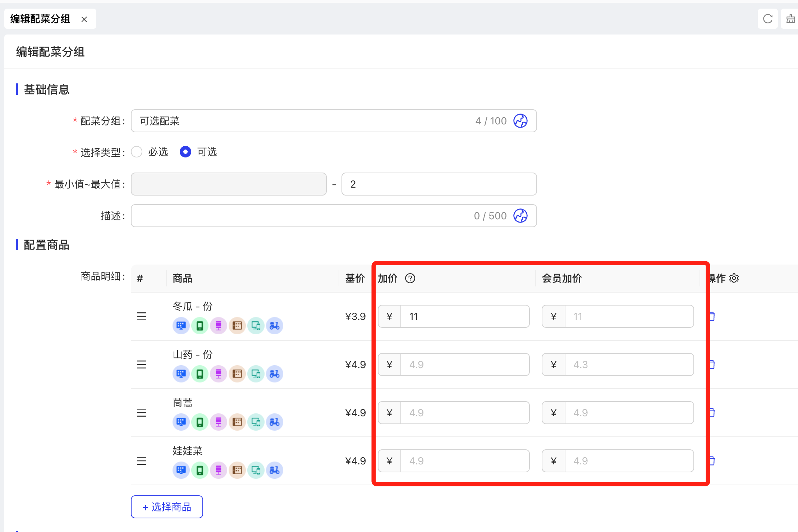Screen dimensions: 798x532
Task: Select the 可选 radio option
Action: (185, 152)
